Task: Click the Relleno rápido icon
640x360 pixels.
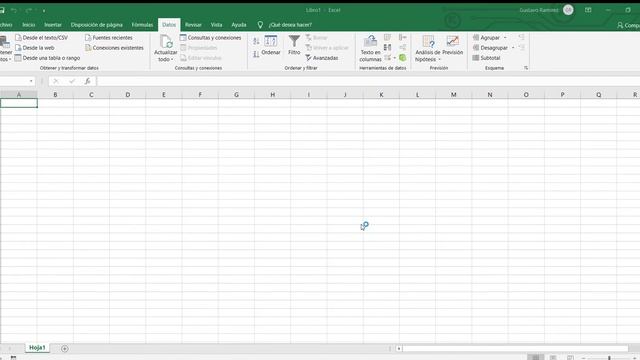Action: tap(387, 38)
